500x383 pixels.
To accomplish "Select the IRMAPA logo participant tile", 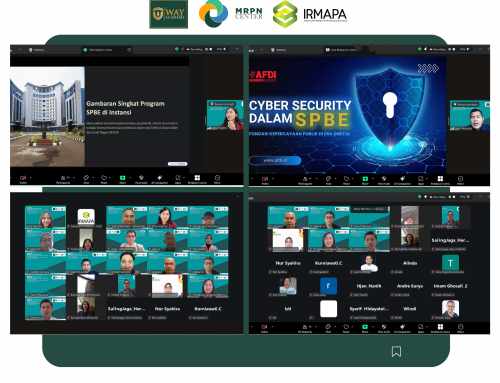I will 86,217.
